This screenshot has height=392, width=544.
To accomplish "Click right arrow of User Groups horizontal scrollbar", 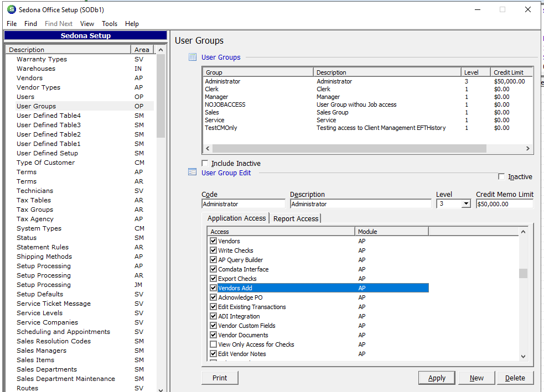I will pyautogui.click(x=528, y=148).
